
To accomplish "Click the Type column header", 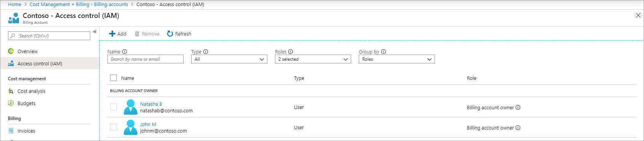I will click(299, 78).
